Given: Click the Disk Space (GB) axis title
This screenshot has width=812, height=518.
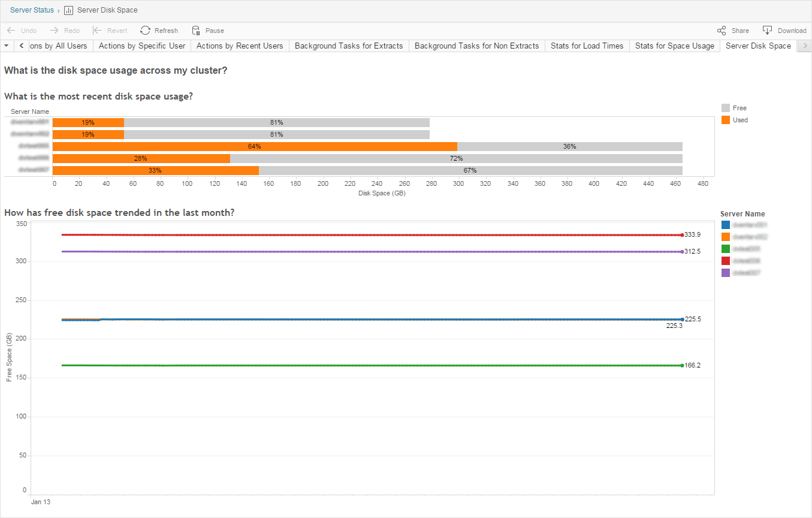Looking at the screenshot, I should 382,193.
